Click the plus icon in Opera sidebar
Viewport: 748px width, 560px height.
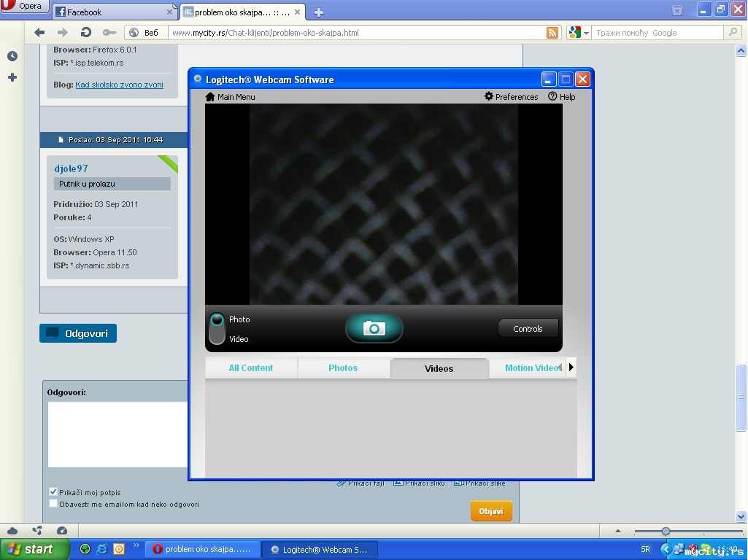click(x=12, y=77)
